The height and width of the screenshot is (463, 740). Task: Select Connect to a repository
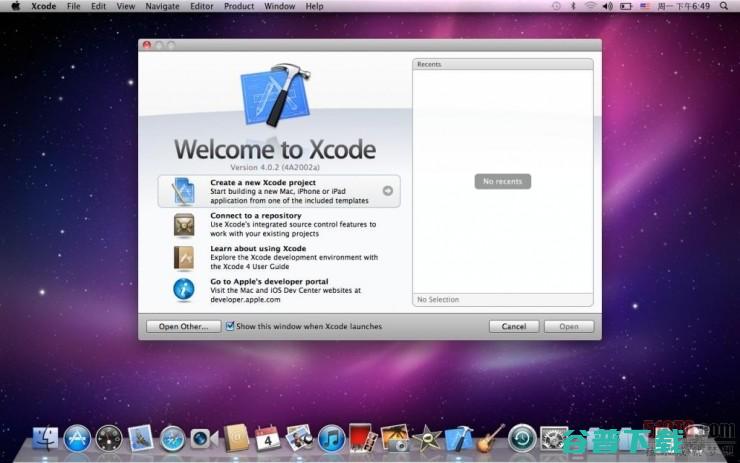pyautogui.click(x=279, y=225)
